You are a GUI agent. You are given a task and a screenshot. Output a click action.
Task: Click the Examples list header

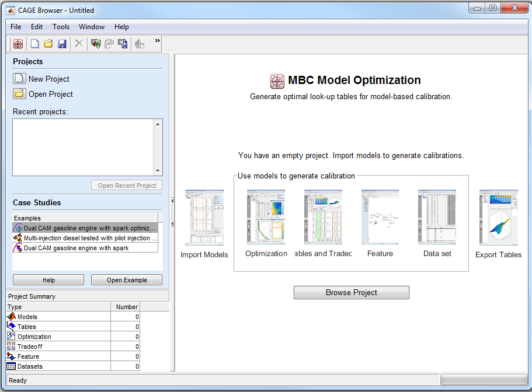point(85,218)
